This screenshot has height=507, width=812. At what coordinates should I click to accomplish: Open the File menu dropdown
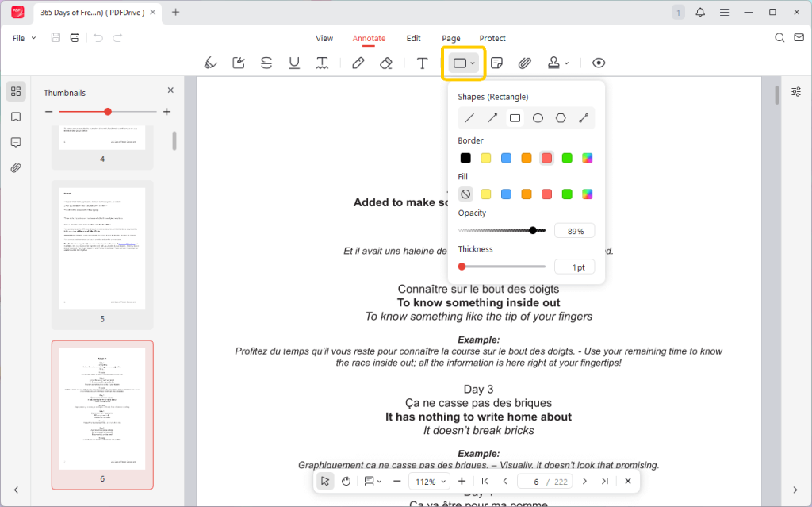[x=24, y=38]
